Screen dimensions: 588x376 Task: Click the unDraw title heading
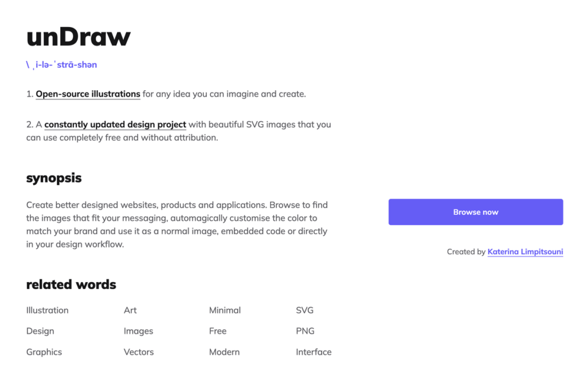click(78, 37)
